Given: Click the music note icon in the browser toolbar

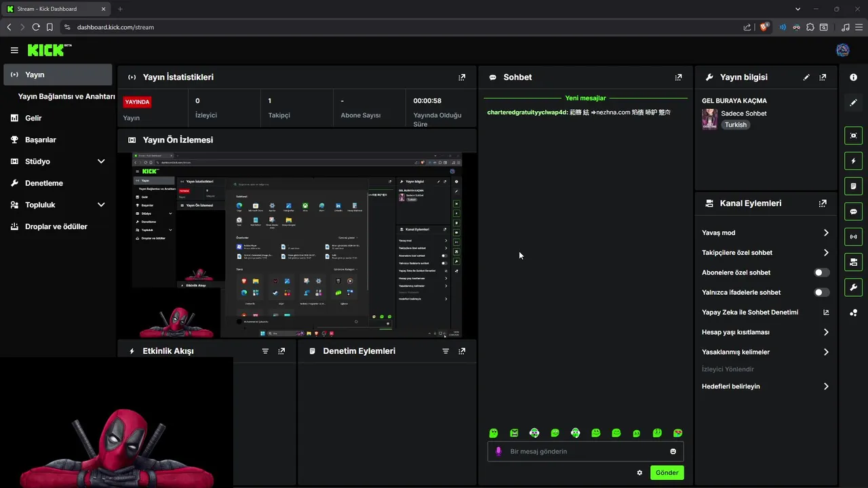Looking at the screenshot, I should point(845,27).
